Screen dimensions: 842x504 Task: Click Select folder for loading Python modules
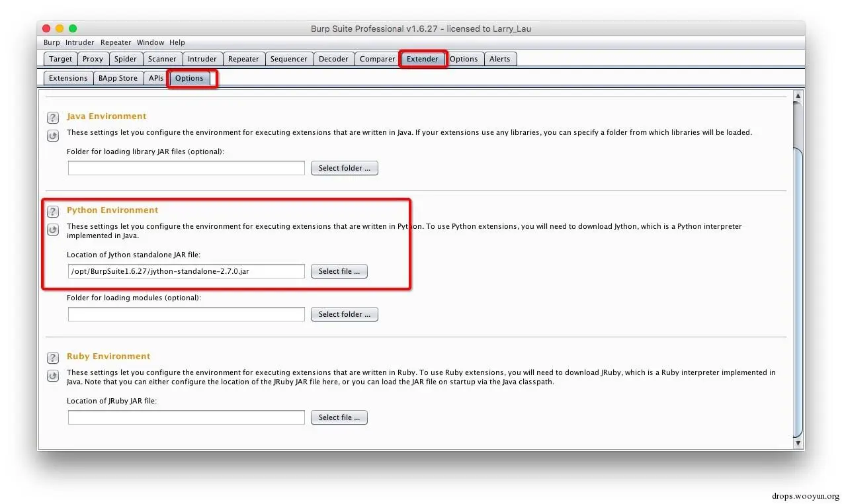tap(345, 314)
